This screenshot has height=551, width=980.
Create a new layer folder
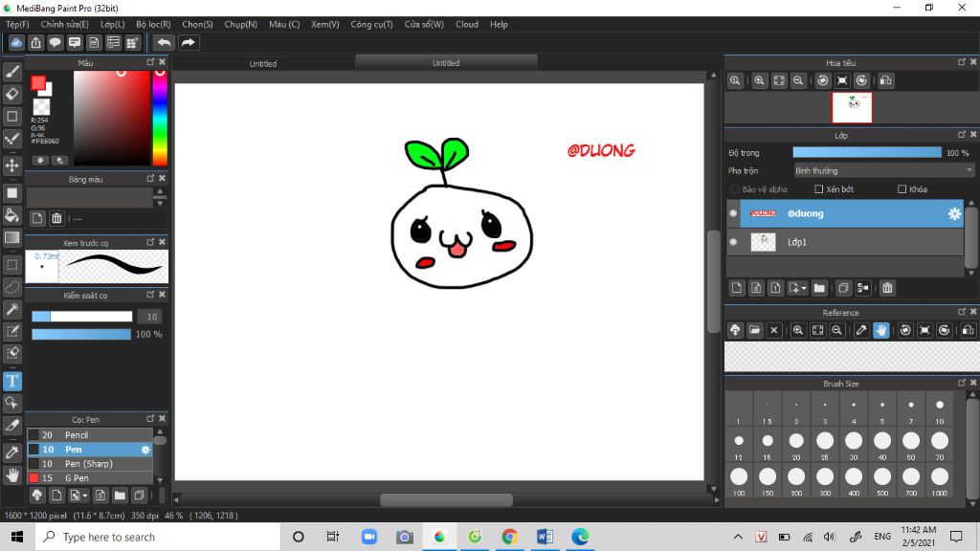(819, 288)
